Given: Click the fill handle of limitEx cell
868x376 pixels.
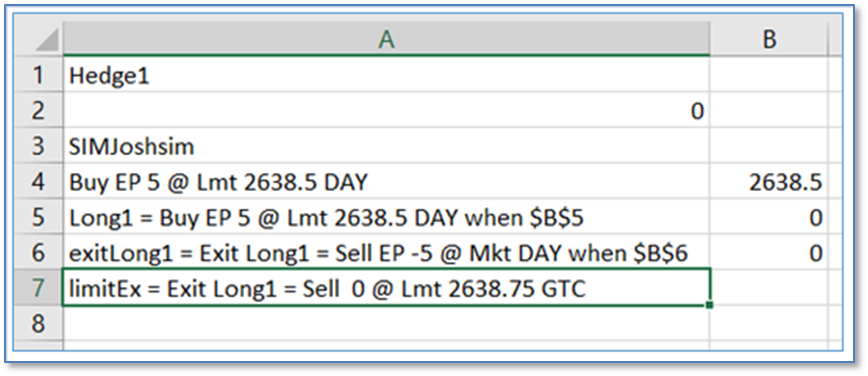Looking at the screenshot, I should click(710, 305).
